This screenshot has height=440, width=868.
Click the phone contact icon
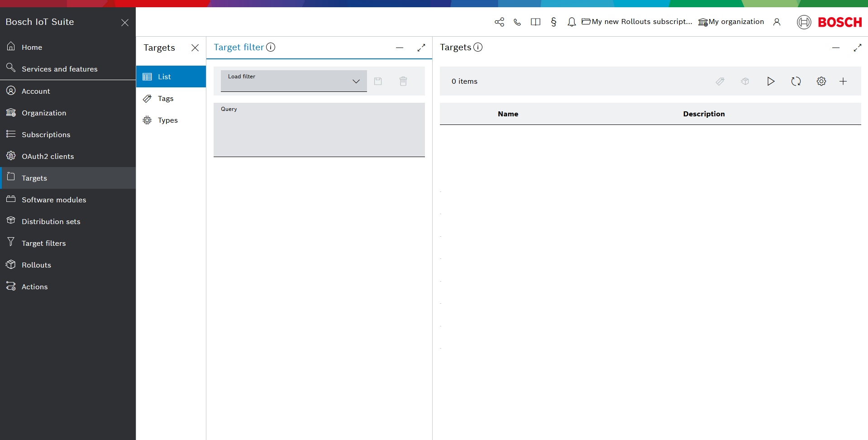517,22
